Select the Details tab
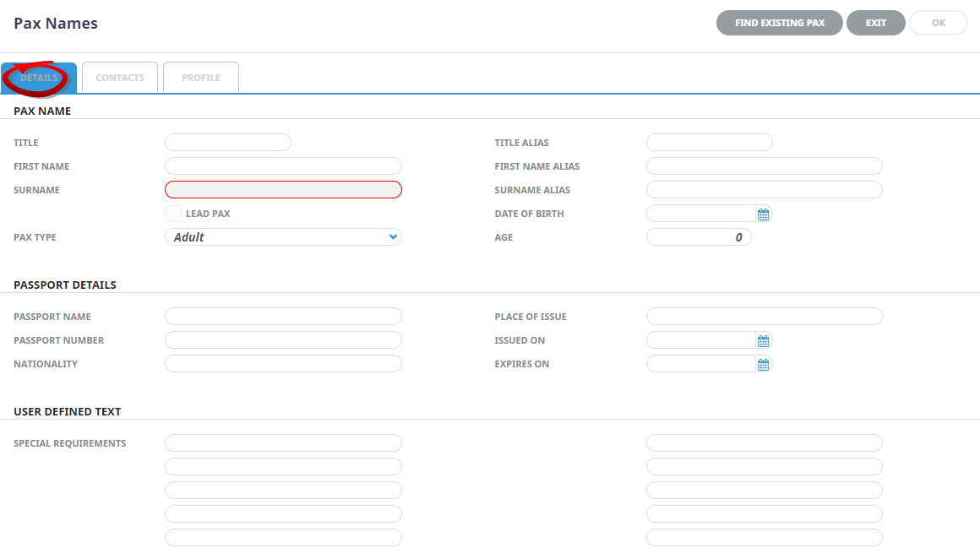 coord(39,78)
